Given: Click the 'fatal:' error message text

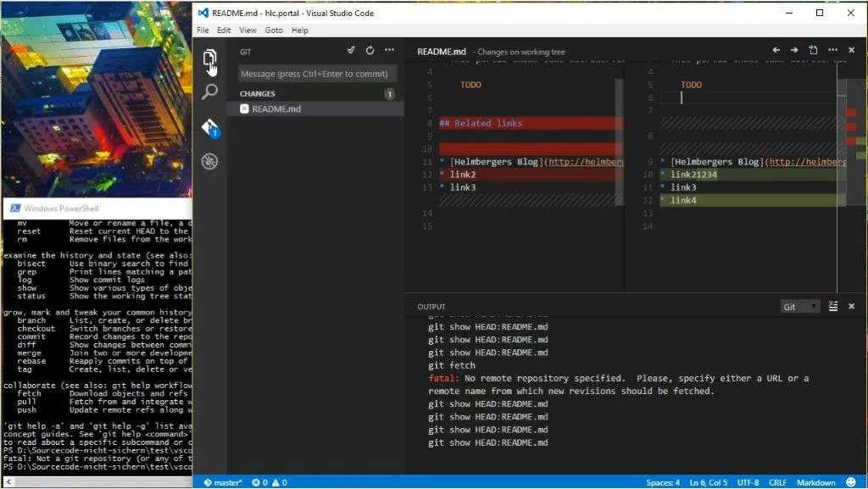Looking at the screenshot, I should tap(443, 378).
